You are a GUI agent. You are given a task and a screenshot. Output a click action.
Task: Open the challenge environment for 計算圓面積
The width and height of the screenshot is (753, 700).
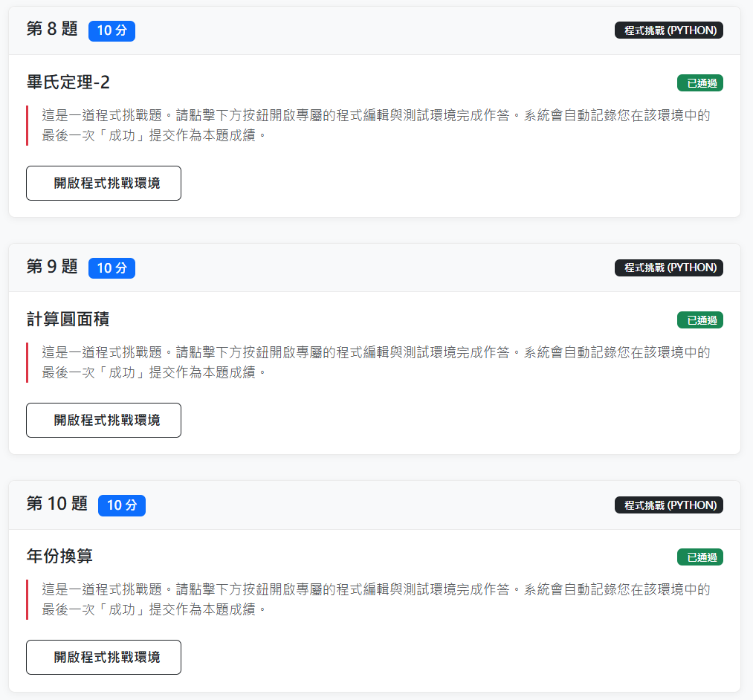(x=103, y=421)
